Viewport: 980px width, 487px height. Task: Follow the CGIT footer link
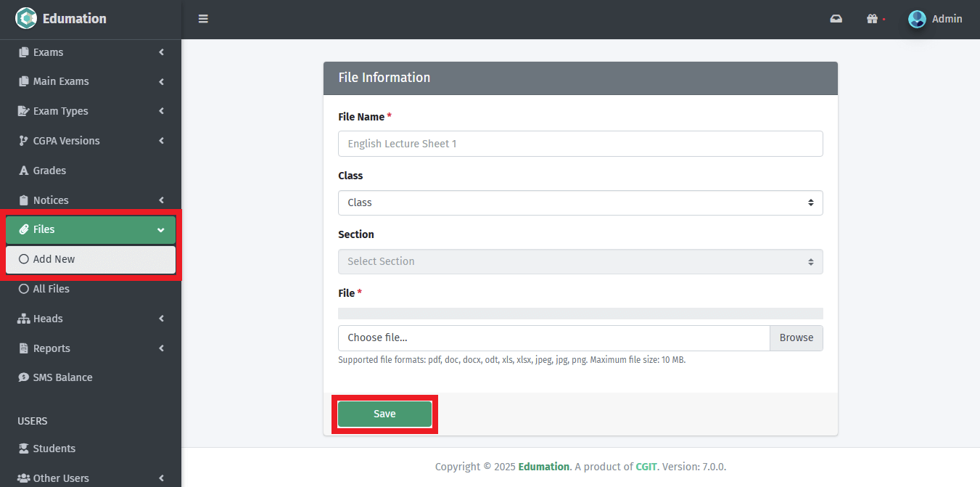click(x=646, y=467)
